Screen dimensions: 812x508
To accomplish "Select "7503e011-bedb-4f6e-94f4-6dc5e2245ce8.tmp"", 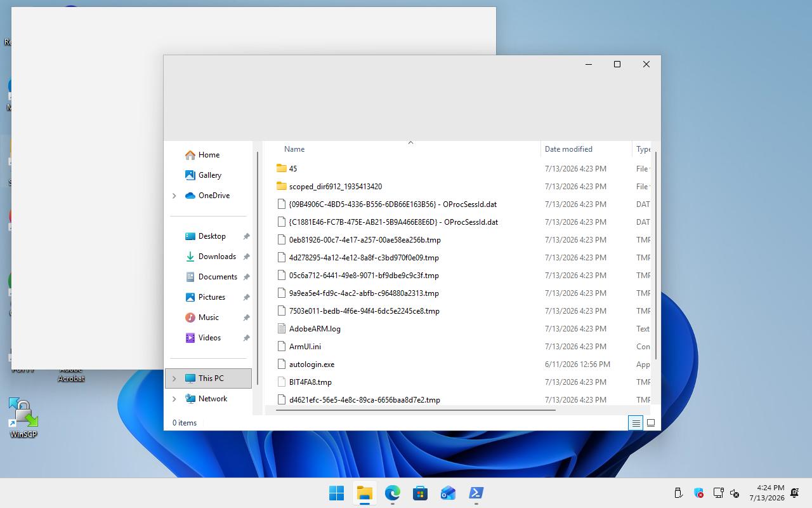I will pos(364,311).
